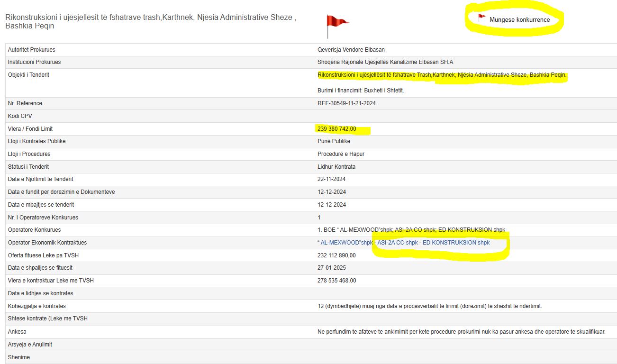617x364 pixels.
Task: Select reference number REF-30549-11-21-2024
Action: click(x=346, y=103)
